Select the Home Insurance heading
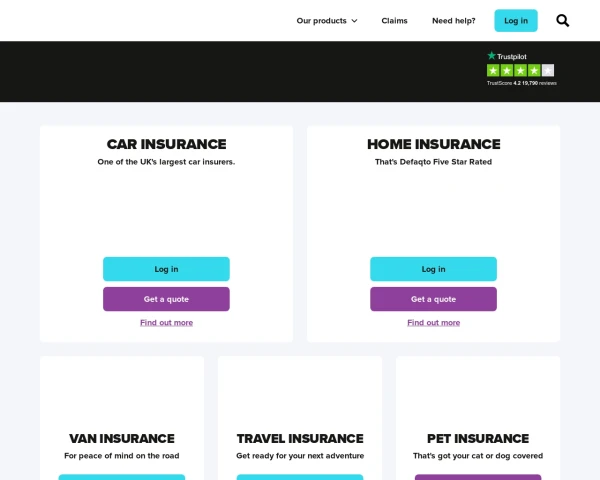Viewport: 600px width, 480px height. tap(434, 144)
